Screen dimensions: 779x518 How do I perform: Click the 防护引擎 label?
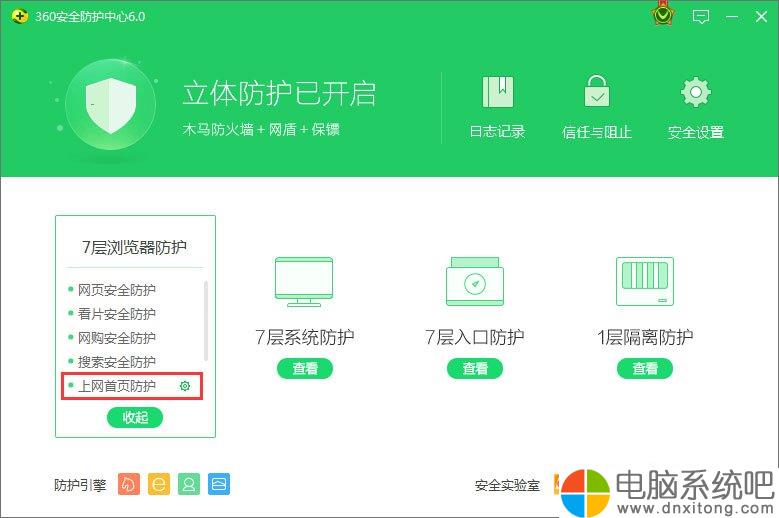click(80, 485)
